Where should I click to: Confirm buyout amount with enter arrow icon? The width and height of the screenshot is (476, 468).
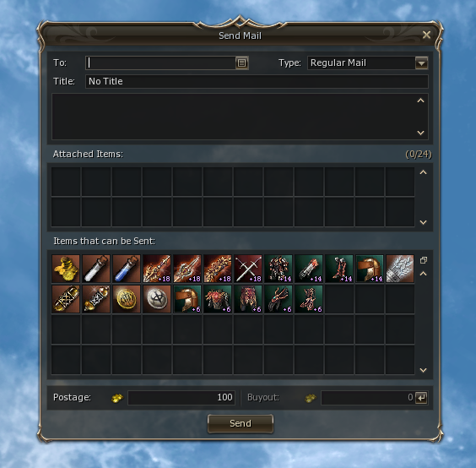[421, 398]
